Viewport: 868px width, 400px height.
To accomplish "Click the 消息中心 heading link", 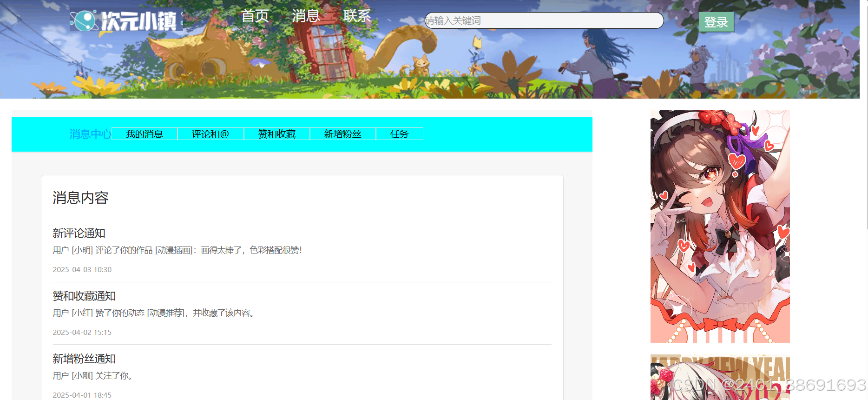I will click(x=91, y=134).
